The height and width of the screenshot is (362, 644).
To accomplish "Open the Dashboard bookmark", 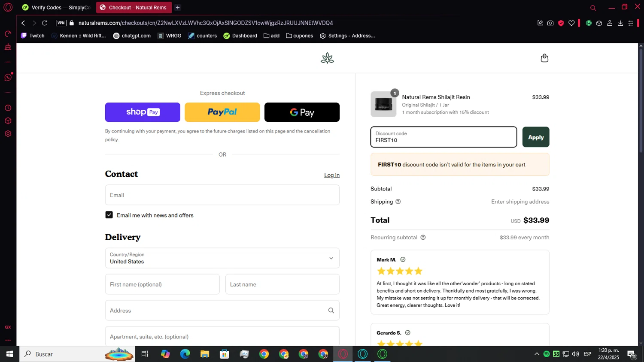I will tap(240, 36).
